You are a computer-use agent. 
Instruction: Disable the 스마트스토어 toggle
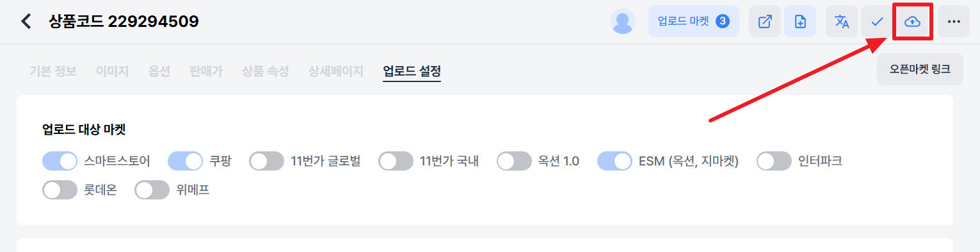tap(60, 161)
